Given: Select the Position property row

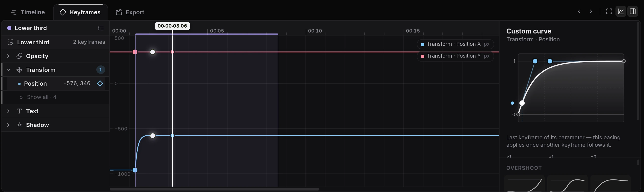Looking at the screenshot, I should (x=56, y=83).
